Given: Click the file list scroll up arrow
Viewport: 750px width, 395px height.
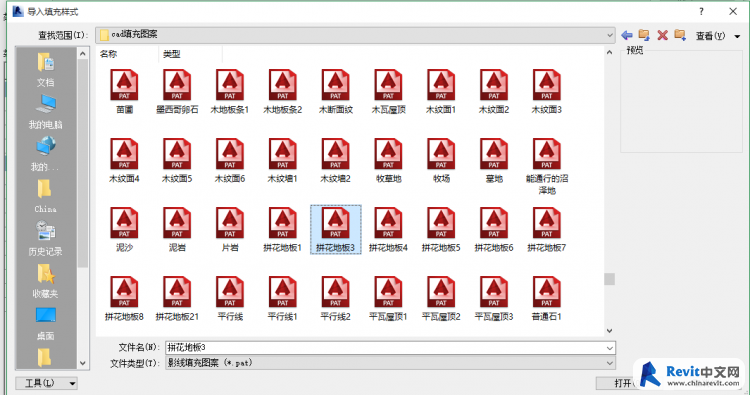Looking at the screenshot, I should (609, 52).
